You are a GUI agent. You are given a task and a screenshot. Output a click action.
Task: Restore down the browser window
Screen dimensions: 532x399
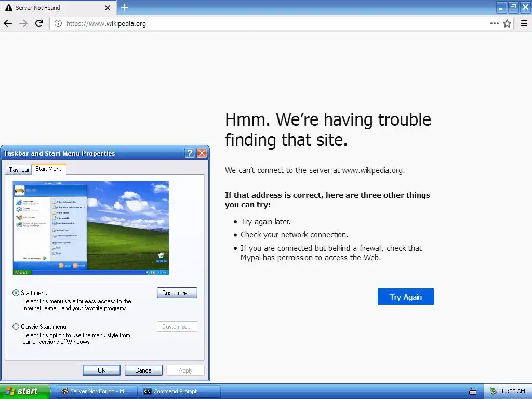[513, 7]
